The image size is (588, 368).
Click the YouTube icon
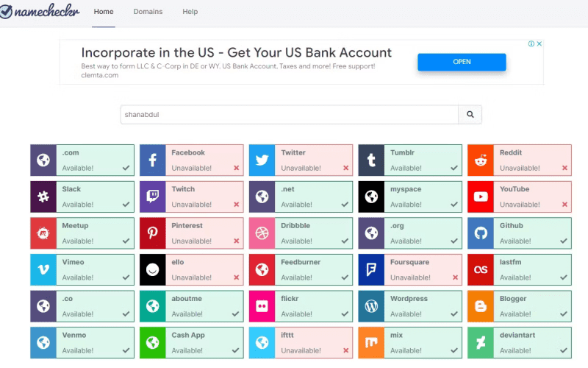click(x=481, y=197)
